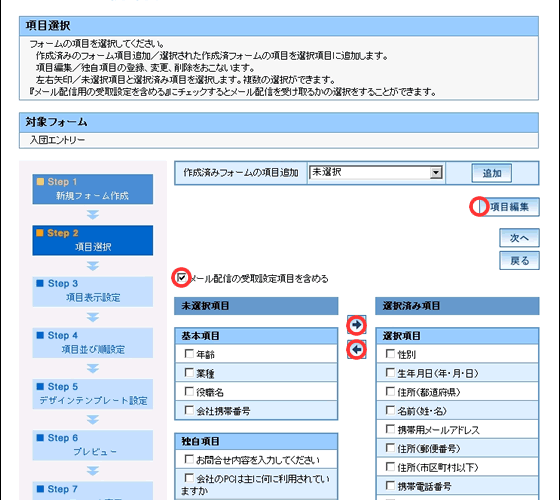Click the double chevron below Step 1
This screenshot has height=500, width=560.
(93, 215)
